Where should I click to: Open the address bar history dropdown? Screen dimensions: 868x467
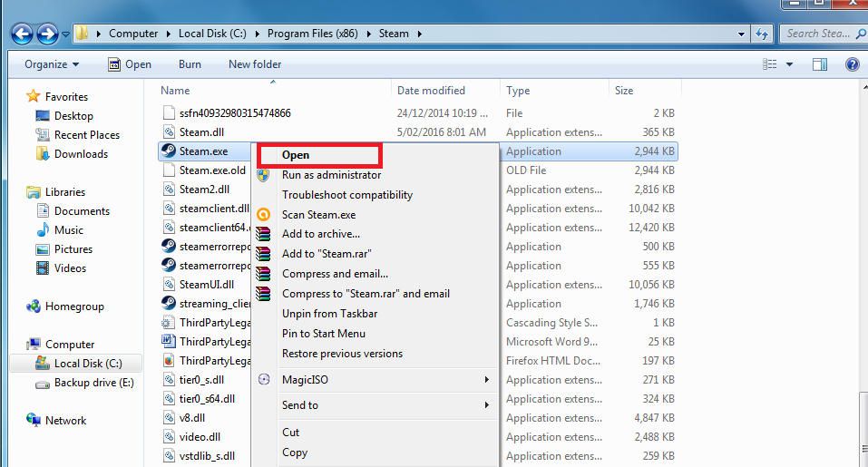point(741,34)
